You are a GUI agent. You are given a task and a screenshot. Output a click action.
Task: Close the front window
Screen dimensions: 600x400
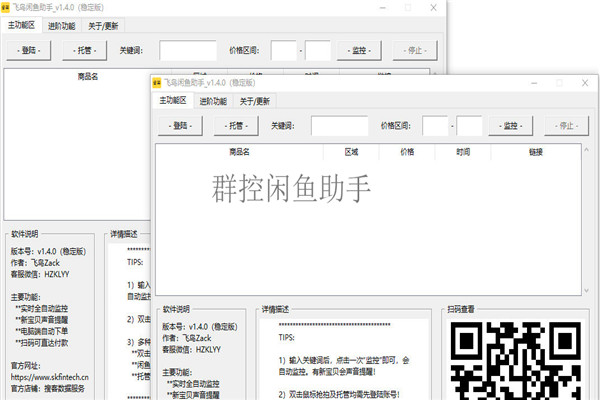point(585,83)
